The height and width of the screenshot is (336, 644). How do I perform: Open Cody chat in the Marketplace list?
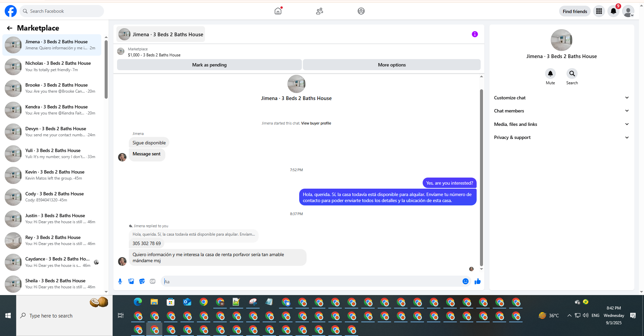(52, 197)
